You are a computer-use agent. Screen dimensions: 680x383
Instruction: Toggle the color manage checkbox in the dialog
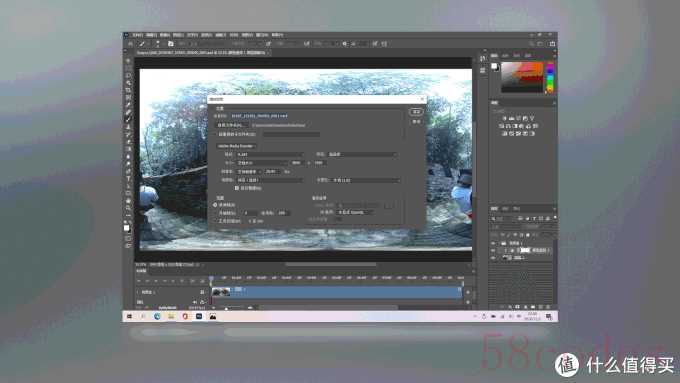(237, 188)
